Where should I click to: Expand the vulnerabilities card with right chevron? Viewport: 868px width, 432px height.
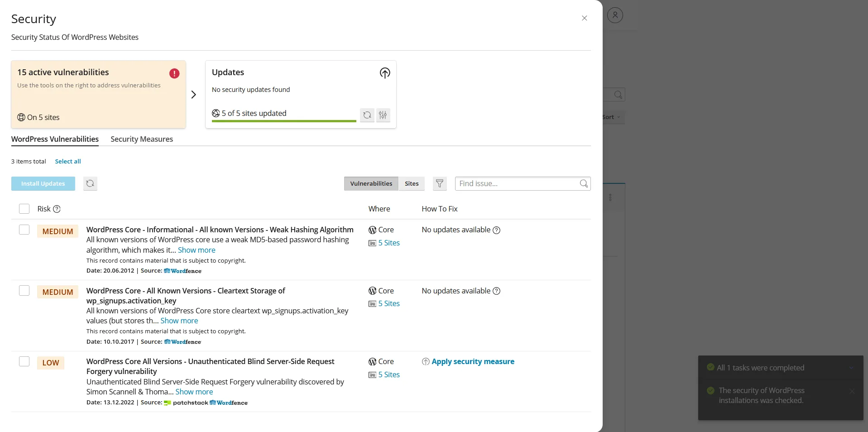tap(193, 95)
